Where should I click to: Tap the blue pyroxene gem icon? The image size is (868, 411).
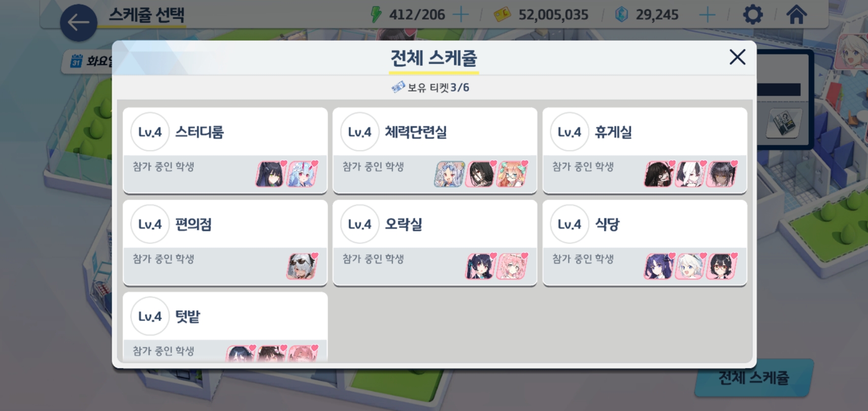[x=621, y=15]
